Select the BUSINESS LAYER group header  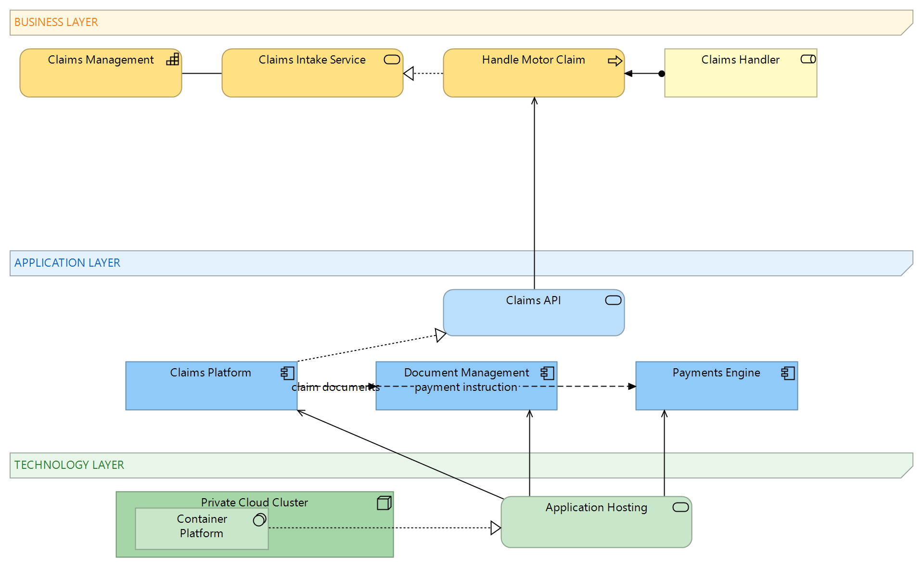click(x=462, y=23)
